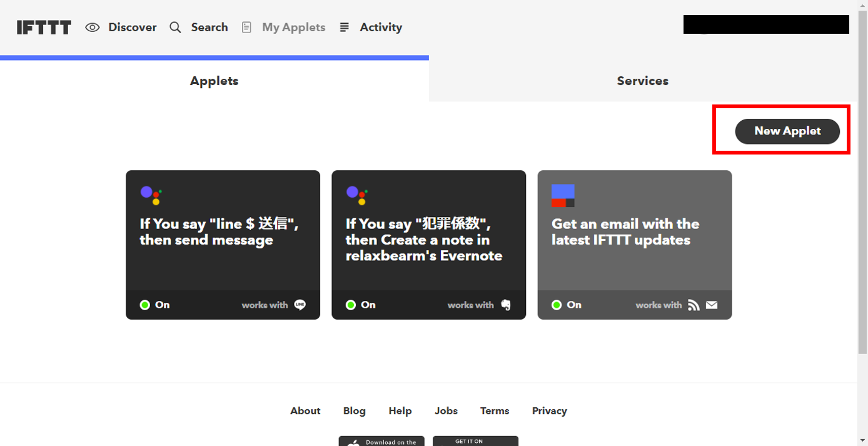
Task: Click "works with" text on LINE applet
Action: 265,305
